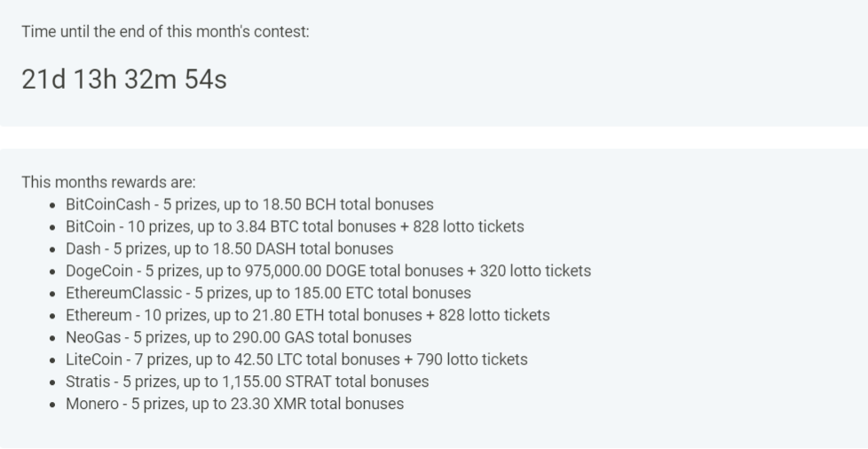This screenshot has height=449, width=868.
Task: Click the NeoGas 290.00 GAS entry
Action: coord(239,337)
